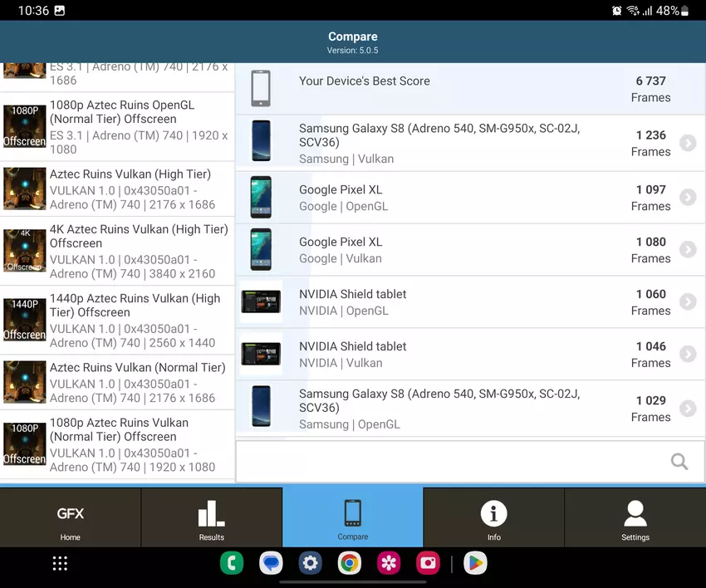Launch the Camera app from dock

pos(429,564)
